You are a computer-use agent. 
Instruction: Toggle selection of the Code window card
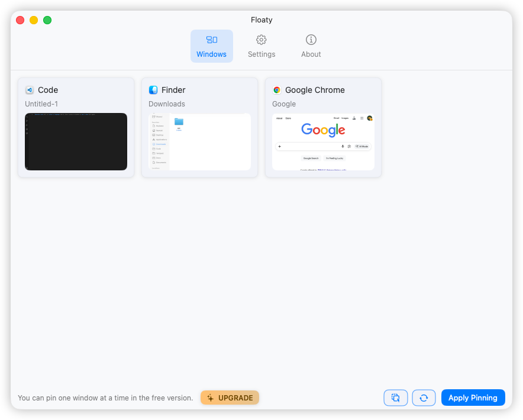pyautogui.click(x=76, y=127)
